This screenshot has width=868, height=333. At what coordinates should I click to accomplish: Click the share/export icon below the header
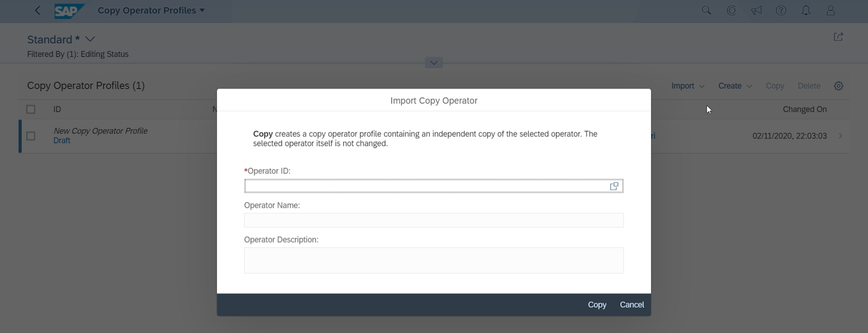[838, 37]
